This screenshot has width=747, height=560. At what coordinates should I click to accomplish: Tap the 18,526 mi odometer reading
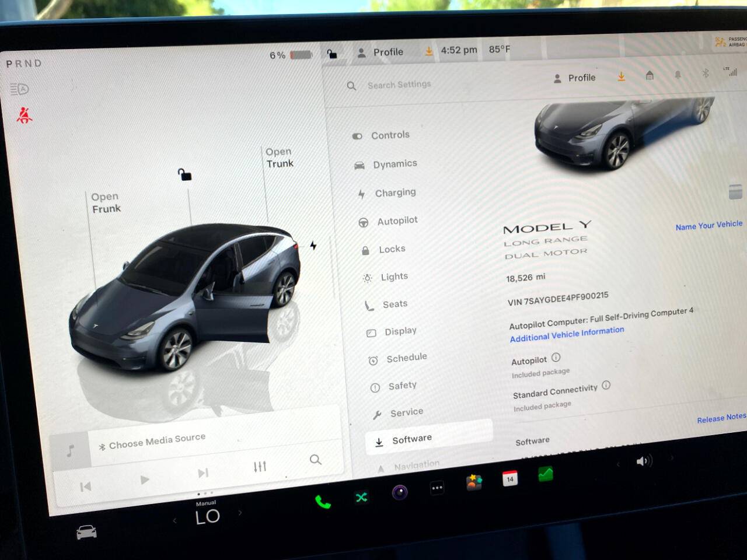526,278
